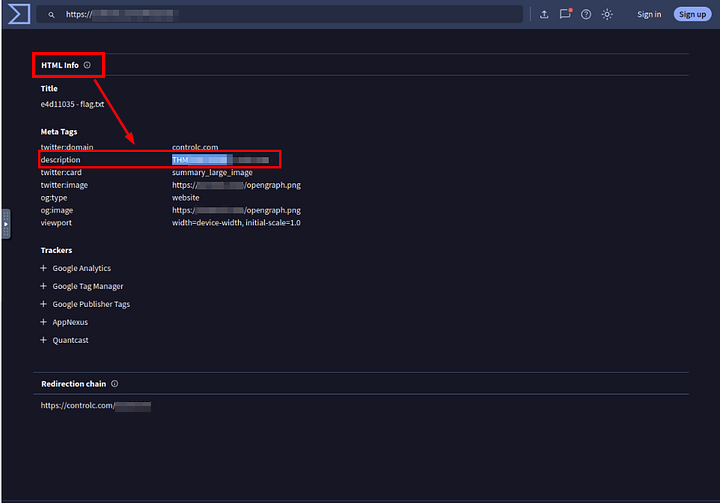The height and width of the screenshot is (503, 720).
Task: Click the title text e4d11035 - flag.txt
Action: click(x=73, y=104)
